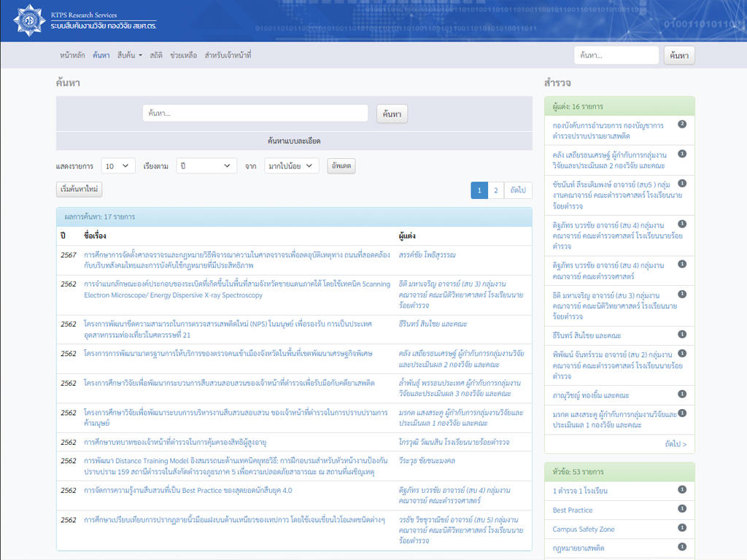This screenshot has width=747, height=560.
Task: Expand the สืบค้น dropdown in navbar
Action: (x=129, y=55)
